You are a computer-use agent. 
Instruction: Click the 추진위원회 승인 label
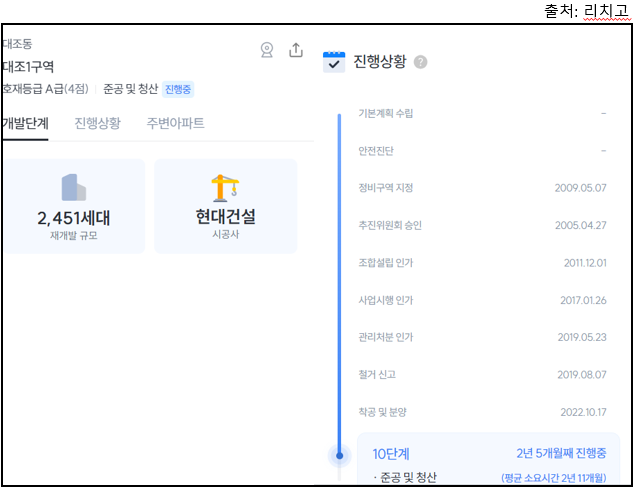(390, 225)
